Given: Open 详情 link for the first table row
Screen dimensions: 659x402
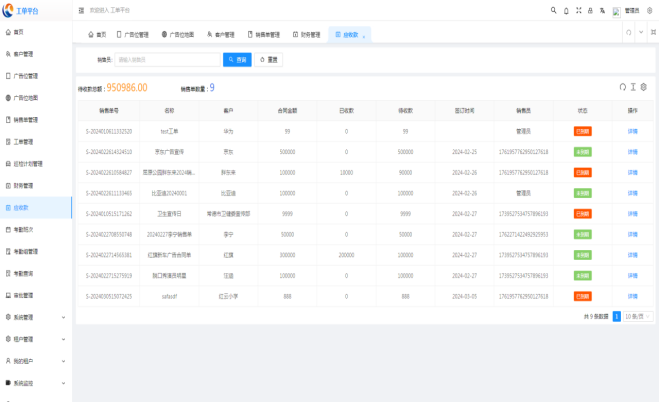Looking at the screenshot, I should [x=632, y=131].
